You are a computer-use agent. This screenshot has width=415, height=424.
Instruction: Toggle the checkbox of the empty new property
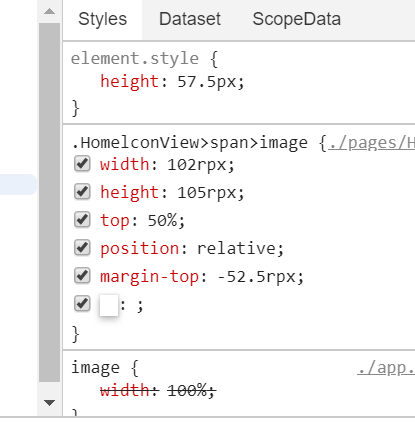pos(82,304)
